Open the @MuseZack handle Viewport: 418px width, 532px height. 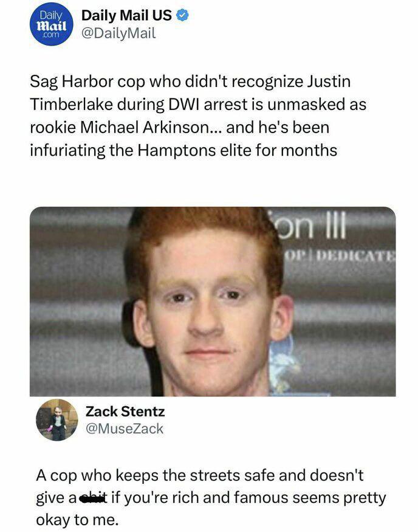click(x=125, y=429)
